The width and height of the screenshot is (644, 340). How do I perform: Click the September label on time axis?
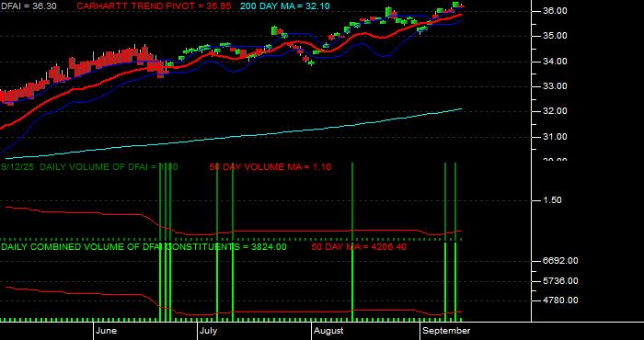click(446, 331)
